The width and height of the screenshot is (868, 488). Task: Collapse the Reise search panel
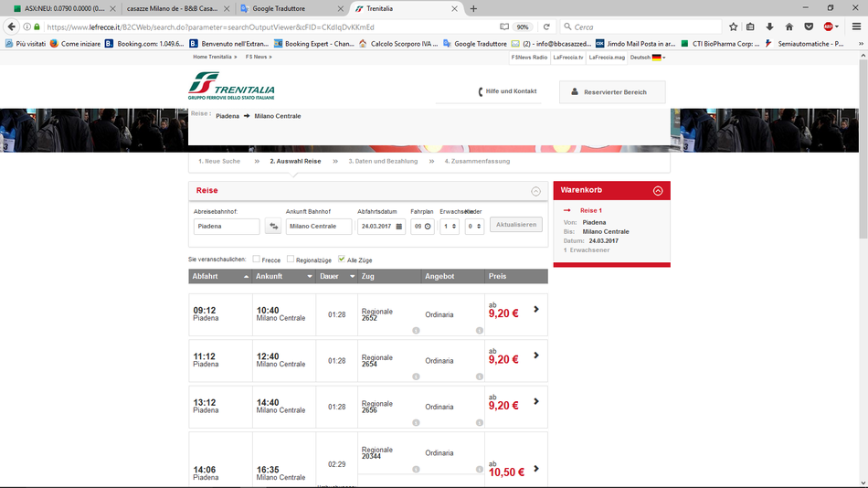pos(535,191)
